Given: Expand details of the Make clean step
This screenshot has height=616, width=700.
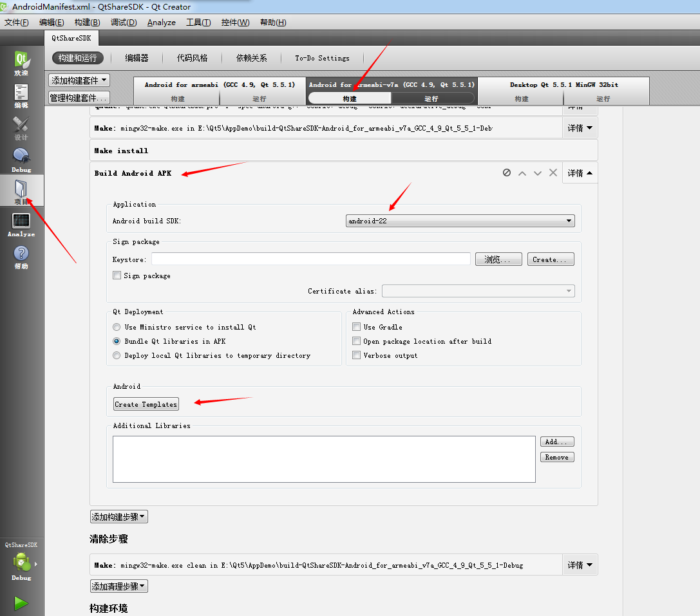Looking at the screenshot, I should click(x=580, y=565).
